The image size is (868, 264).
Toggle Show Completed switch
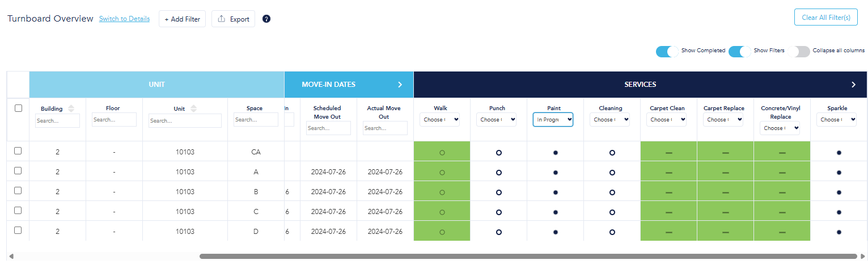click(x=667, y=51)
